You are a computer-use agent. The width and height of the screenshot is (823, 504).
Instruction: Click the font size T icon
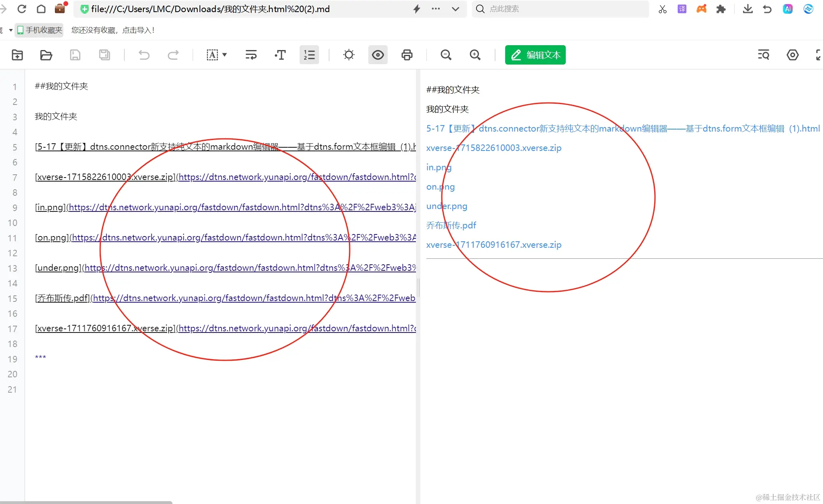(x=280, y=55)
